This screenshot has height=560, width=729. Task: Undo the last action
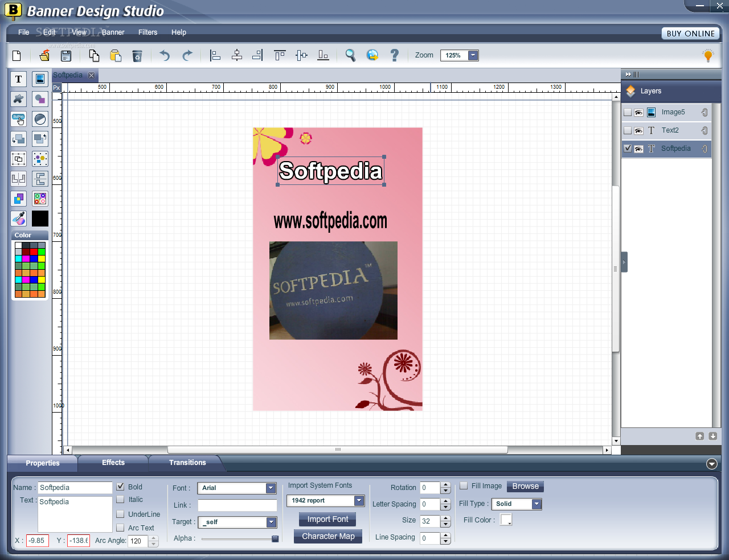[x=165, y=55]
